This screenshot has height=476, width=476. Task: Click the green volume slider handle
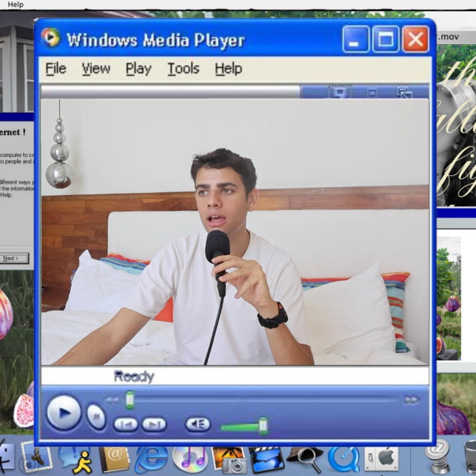263,426
